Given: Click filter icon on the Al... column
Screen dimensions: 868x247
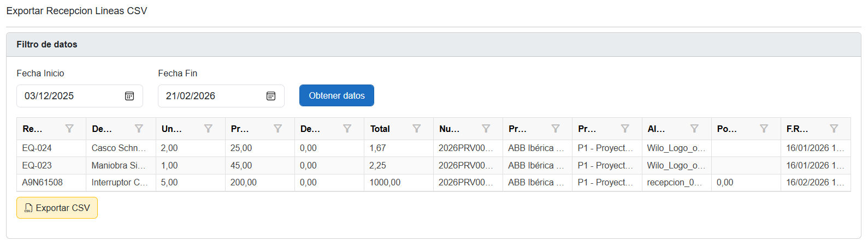Looking at the screenshot, I should (x=694, y=129).
